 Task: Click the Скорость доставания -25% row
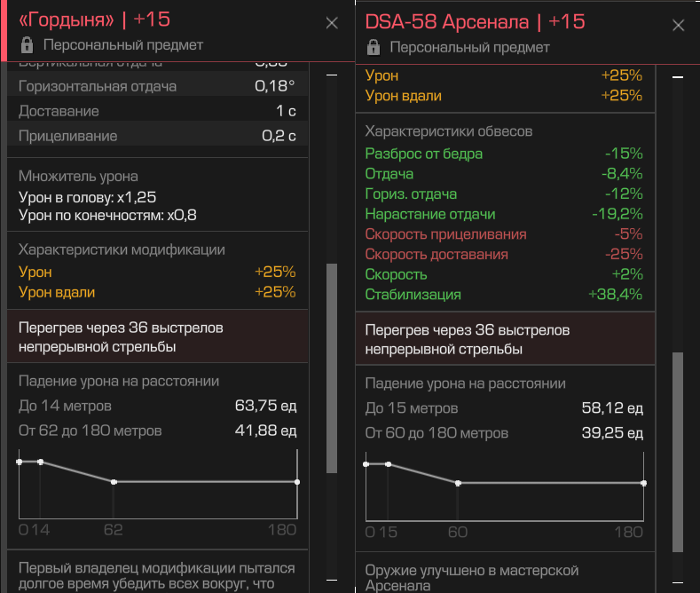click(504, 255)
